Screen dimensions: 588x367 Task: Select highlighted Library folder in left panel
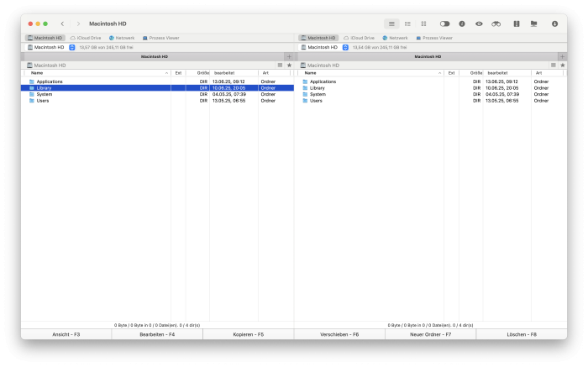tap(158, 88)
